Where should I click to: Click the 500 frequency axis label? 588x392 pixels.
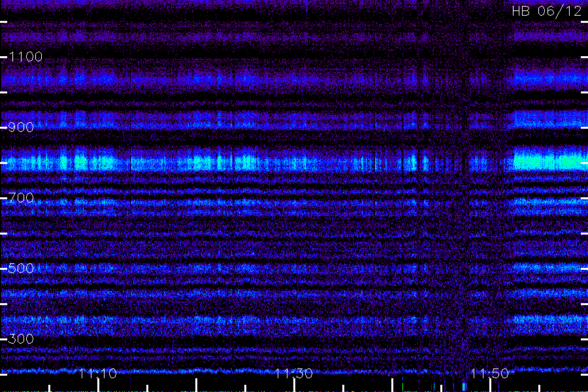click(21, 269)
